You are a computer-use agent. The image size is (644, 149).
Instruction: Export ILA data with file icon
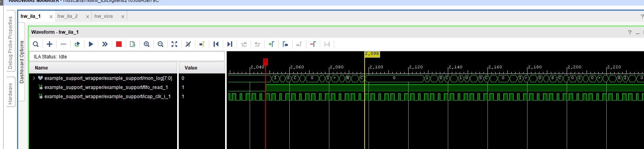pos(133,44)
